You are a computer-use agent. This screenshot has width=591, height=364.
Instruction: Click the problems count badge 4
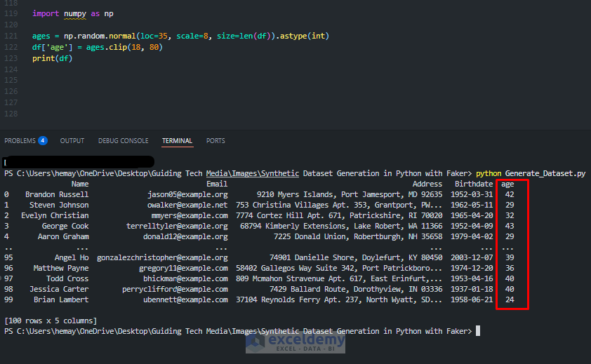point(43,140)
